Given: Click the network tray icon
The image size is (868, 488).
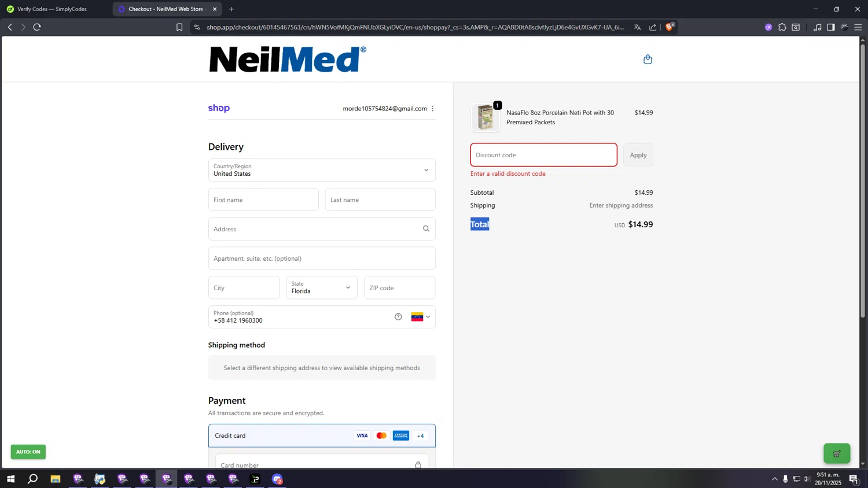Looking at the screenshot, I should [796, 479].
